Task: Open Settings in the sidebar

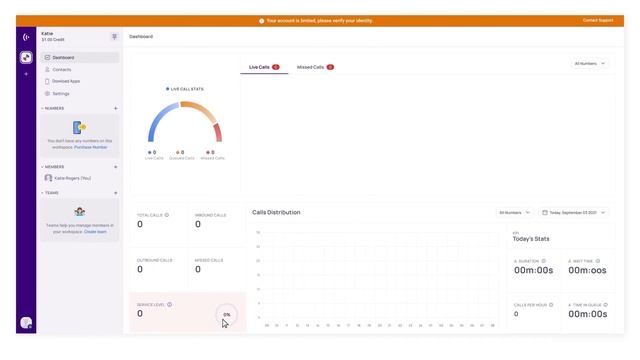Action: click(80, 93)
